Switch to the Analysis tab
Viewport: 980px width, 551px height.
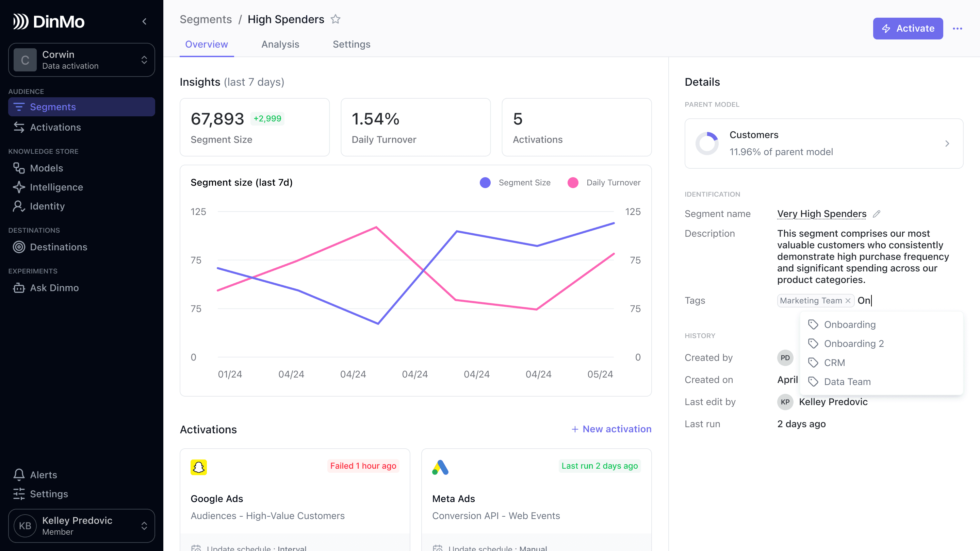280,44
